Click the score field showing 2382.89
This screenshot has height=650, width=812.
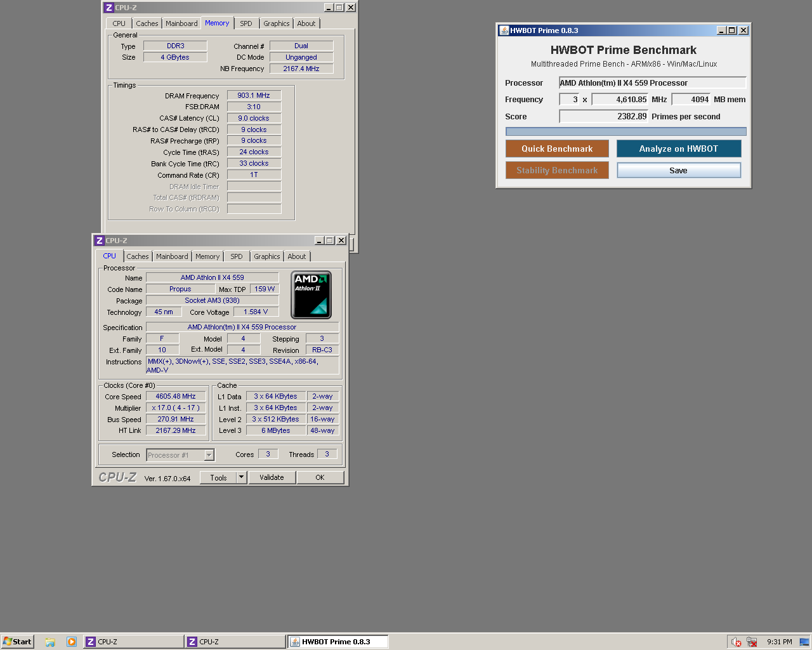coord(603,116)
